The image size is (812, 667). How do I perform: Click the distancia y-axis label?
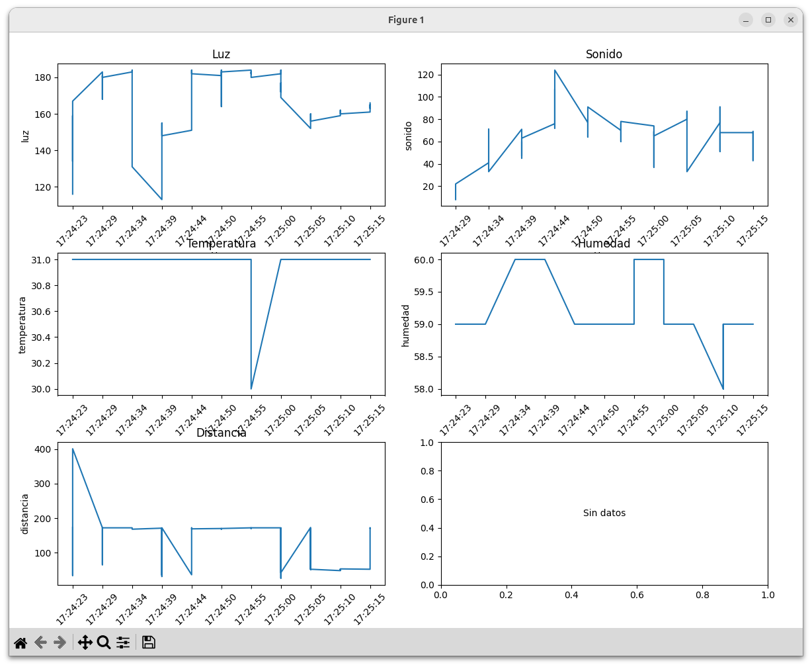tap(25, 513)
